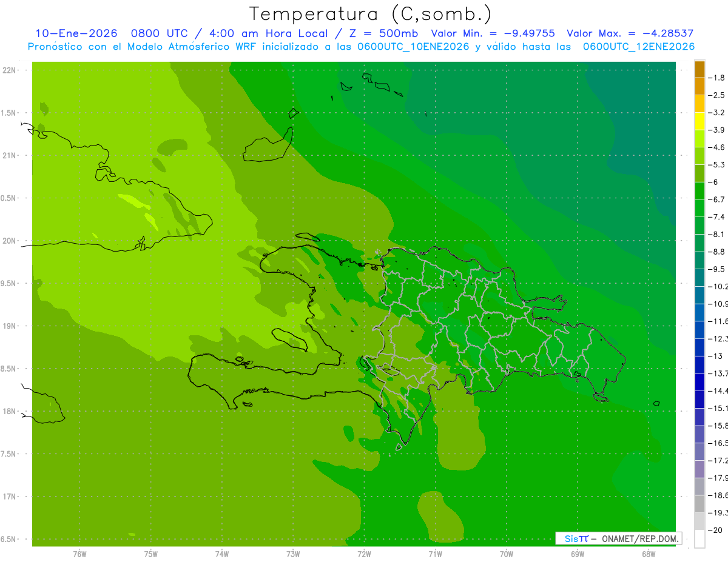
Task: Click the '-13.7' colorbar value
Action: [718, 373]
